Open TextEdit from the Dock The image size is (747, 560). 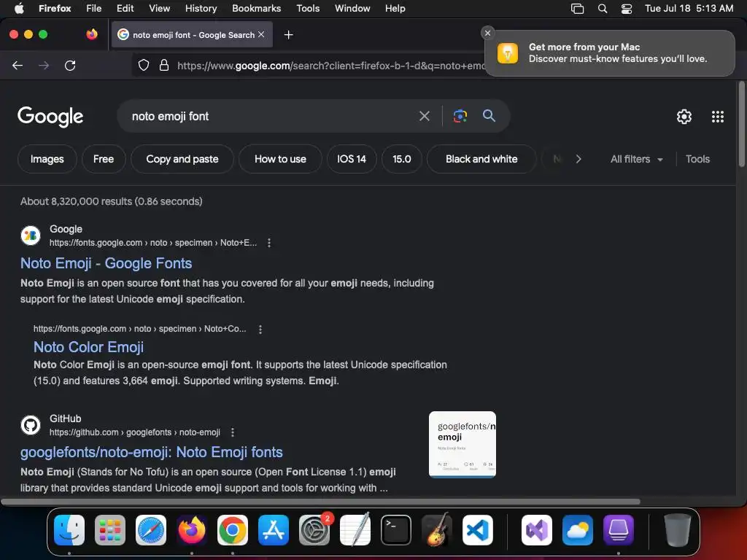click(355, 530)
